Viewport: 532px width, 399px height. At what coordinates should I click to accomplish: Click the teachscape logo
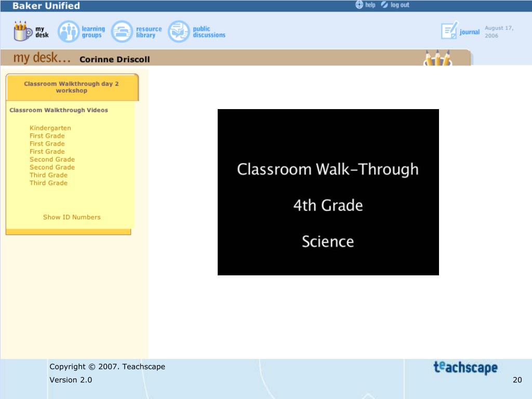coord(465,367)
